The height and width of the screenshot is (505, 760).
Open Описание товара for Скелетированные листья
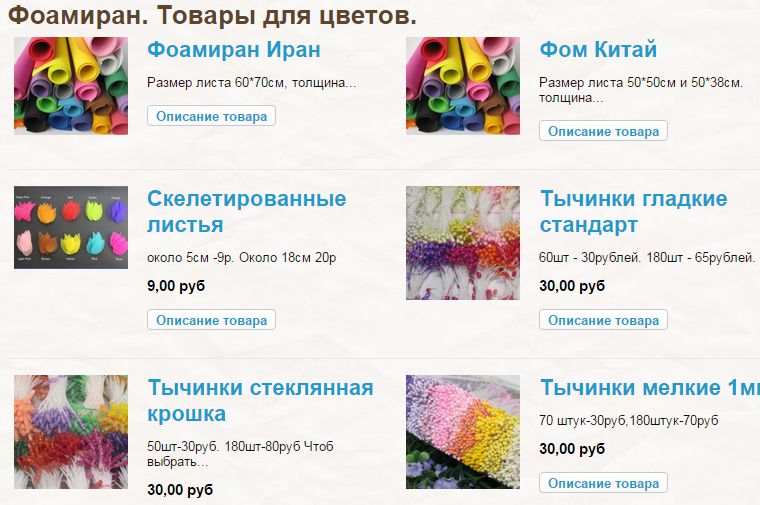pyautogui.click(x=211, y=320)
